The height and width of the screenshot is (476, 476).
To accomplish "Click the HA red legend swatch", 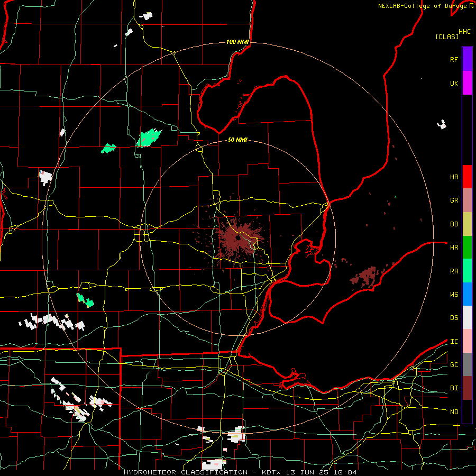I will (x=467, y=177).
